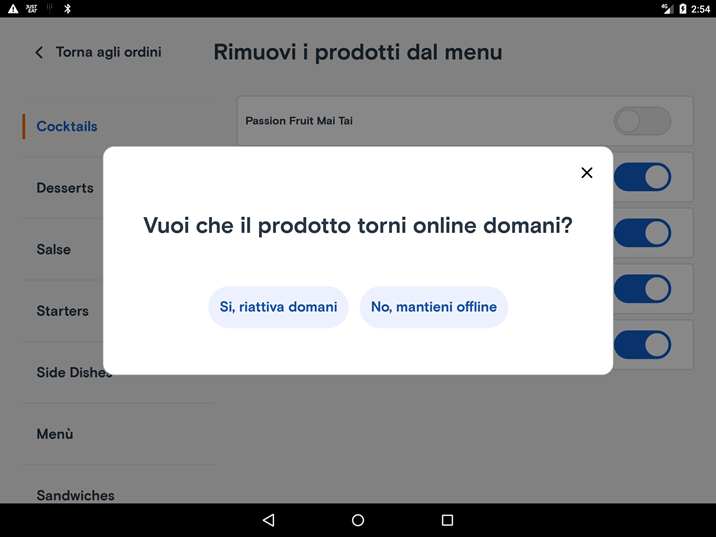Click the Torna agli ordini link

pyautogui.click(x=109, y=53)
